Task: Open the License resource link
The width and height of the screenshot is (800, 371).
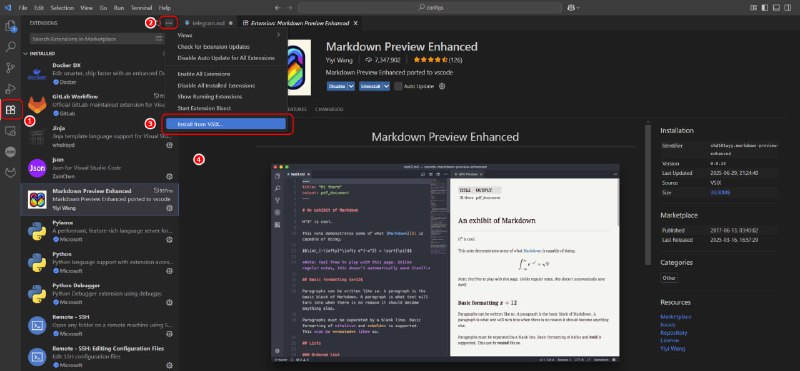Action: click(x=669, y=340)
